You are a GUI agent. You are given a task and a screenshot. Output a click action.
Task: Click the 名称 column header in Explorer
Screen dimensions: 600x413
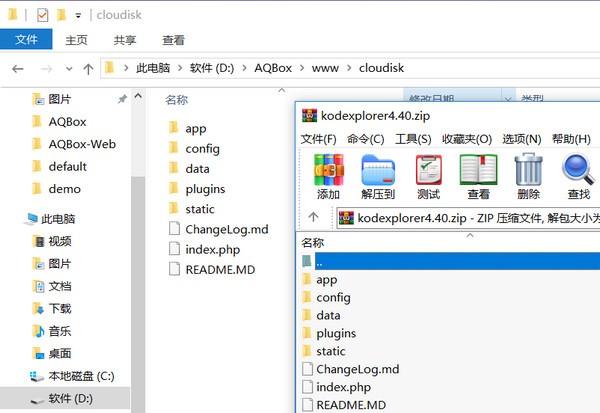pyautogui.click(x=176, y=100)
